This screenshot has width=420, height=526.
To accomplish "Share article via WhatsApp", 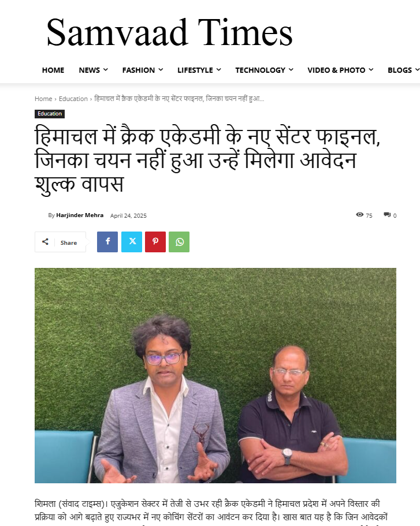I will pos(179,241).
